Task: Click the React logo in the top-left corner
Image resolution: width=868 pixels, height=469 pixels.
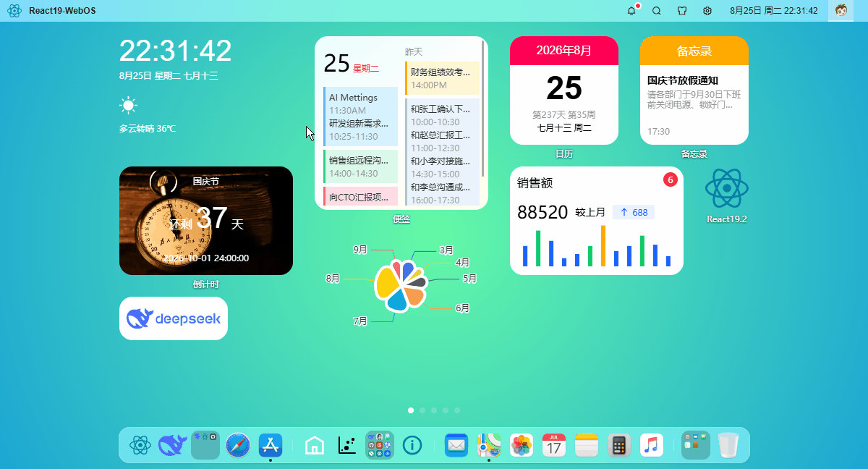Action: 14,11
